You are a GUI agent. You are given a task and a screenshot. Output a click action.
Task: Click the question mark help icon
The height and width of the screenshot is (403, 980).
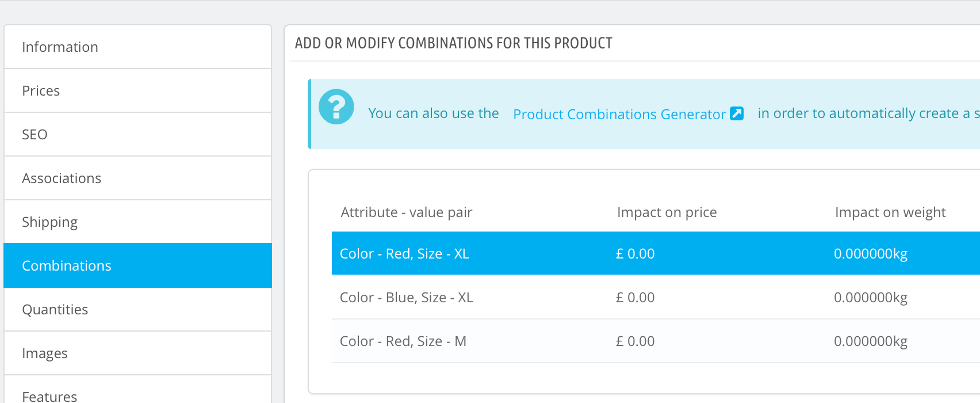pos(336,107)
